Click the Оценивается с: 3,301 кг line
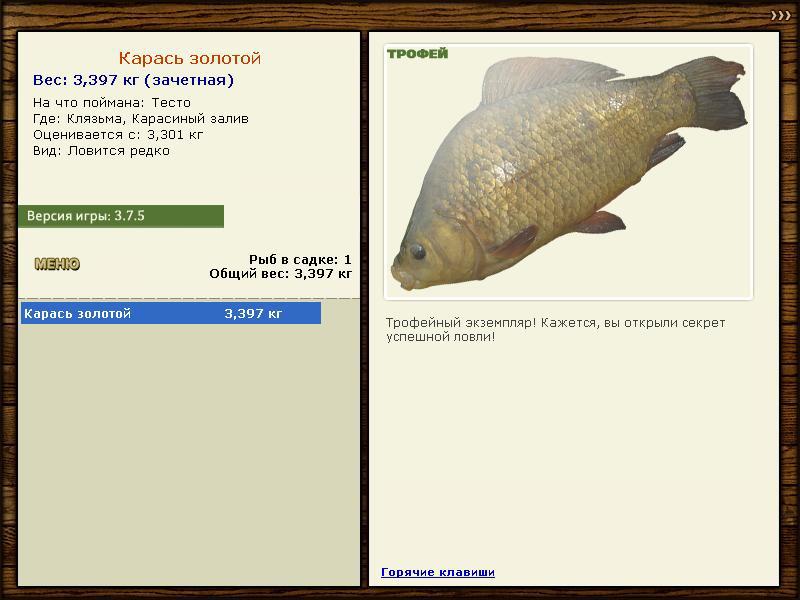The height and width of the screenshot is (600, 800). pos(118,135)
